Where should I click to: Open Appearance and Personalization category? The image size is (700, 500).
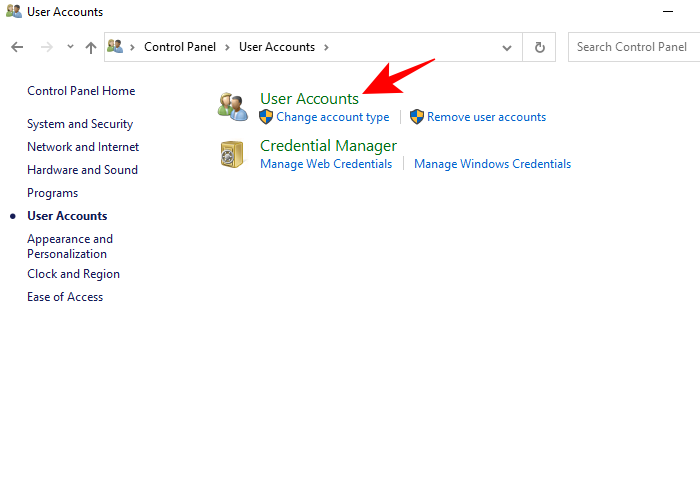click(x=70, y=246)
